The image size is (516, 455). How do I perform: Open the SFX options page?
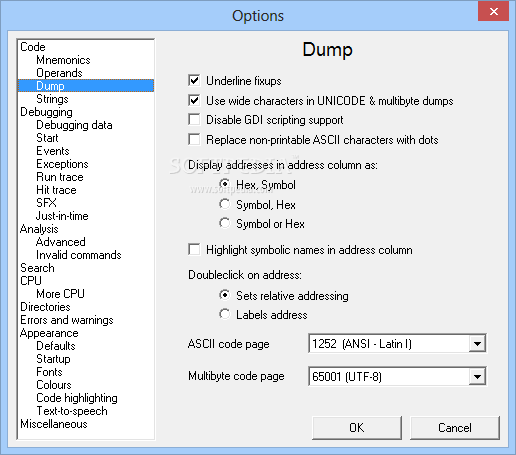[x=46, y=203]
